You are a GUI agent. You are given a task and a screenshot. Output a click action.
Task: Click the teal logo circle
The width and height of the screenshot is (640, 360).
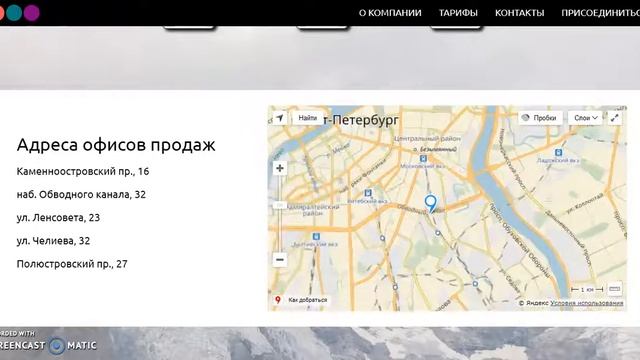[14, 13]
